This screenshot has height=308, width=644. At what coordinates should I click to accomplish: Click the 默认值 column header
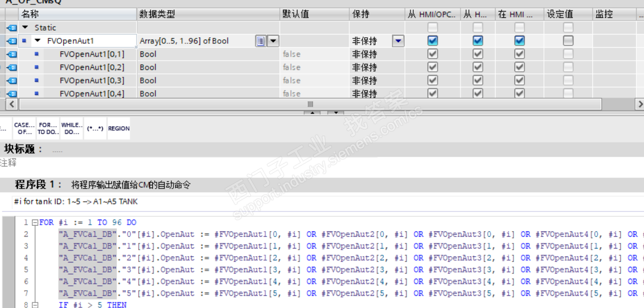[x=315, y=14]
